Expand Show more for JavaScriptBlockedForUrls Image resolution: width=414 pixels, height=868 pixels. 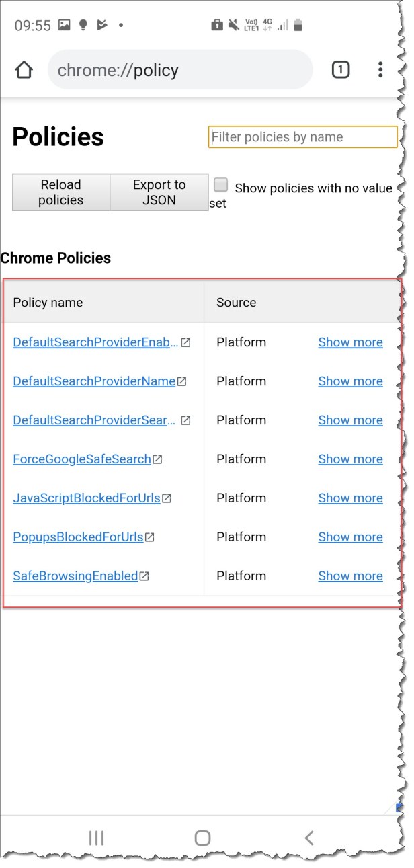click(x=350, y=498)
